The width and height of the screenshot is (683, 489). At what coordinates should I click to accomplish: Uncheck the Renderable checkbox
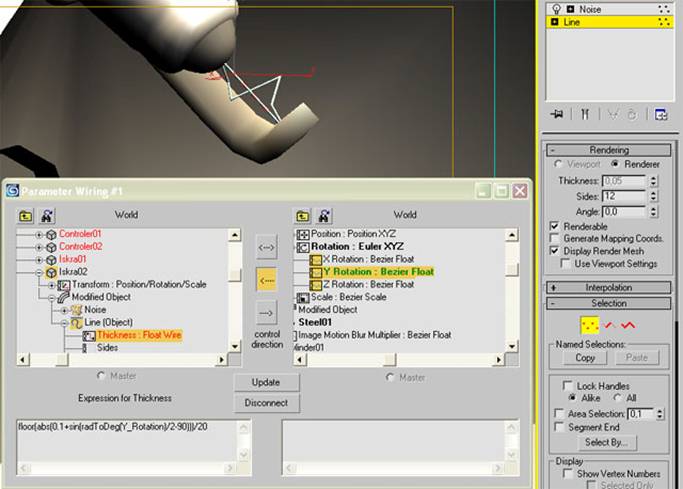click(555, 226)
